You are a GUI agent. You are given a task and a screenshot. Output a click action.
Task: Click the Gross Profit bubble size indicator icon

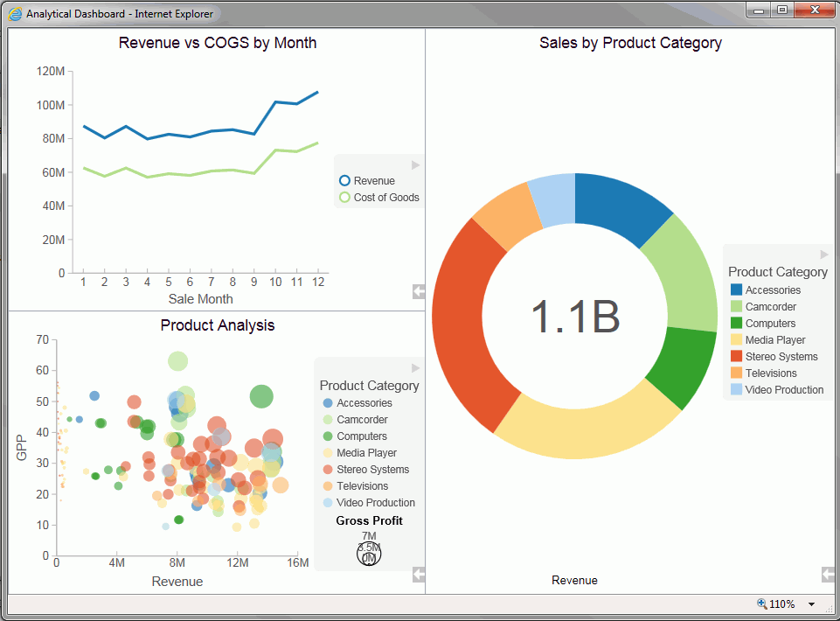369,551
